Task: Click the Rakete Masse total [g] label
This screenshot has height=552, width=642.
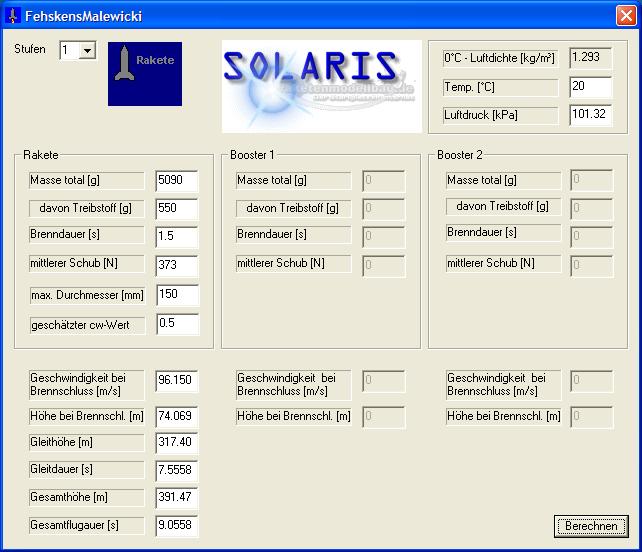Action: pyautogui.click(x=87, y=180)
